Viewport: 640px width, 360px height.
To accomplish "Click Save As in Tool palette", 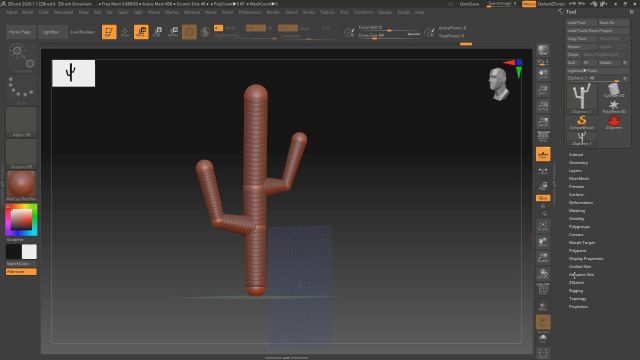I will point(613,23).
